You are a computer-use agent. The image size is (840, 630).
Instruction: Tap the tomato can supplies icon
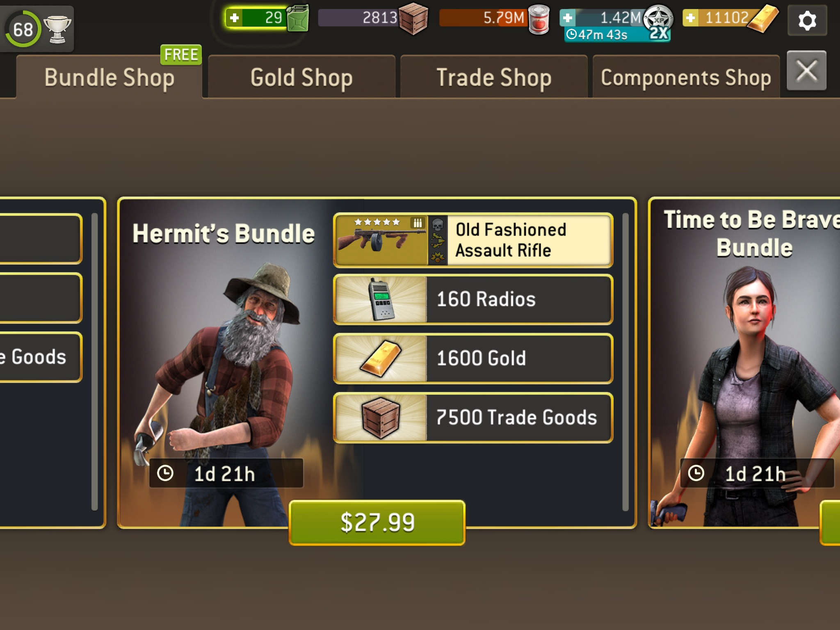click(x=539, y=19)
